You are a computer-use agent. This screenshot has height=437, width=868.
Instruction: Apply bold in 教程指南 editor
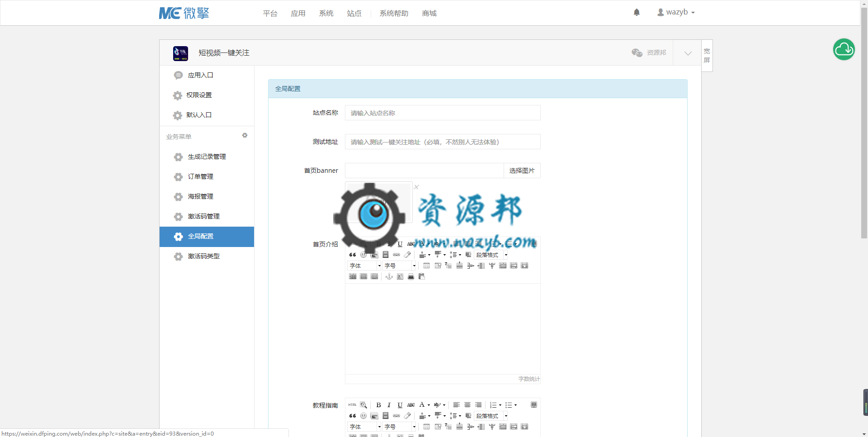(378, 405)
